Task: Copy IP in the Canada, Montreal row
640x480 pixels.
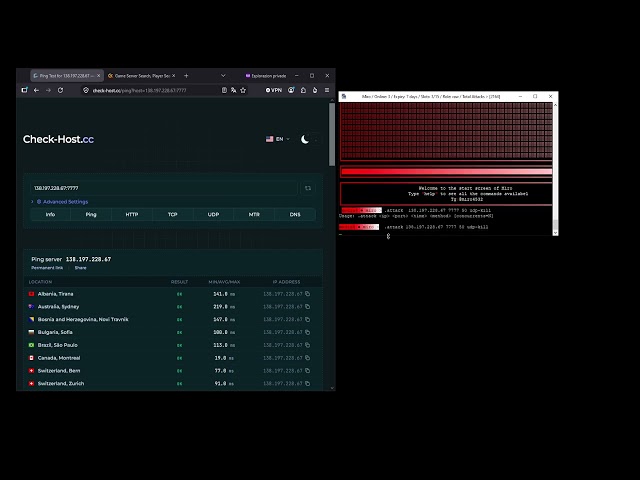Action: pos(308,358)
